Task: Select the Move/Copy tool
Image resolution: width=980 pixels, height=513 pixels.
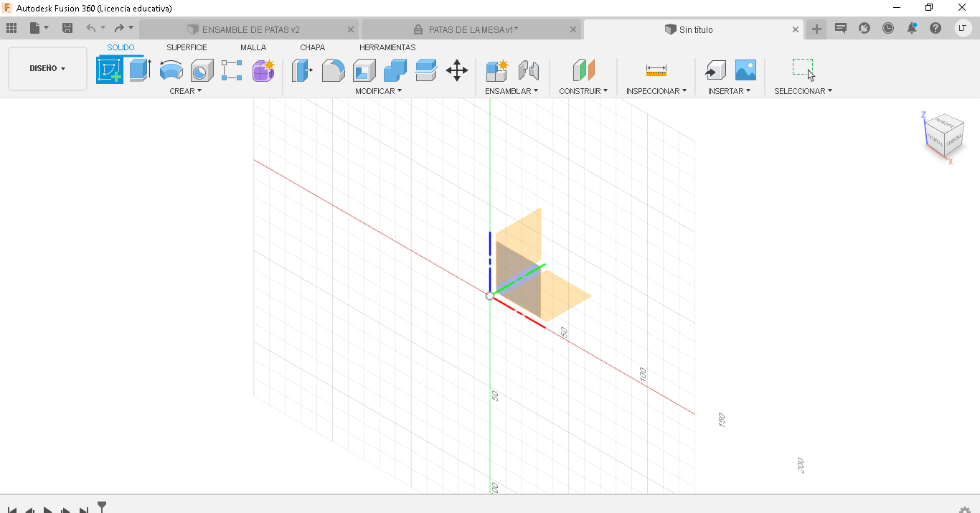Action: click(x=457, y=70)
